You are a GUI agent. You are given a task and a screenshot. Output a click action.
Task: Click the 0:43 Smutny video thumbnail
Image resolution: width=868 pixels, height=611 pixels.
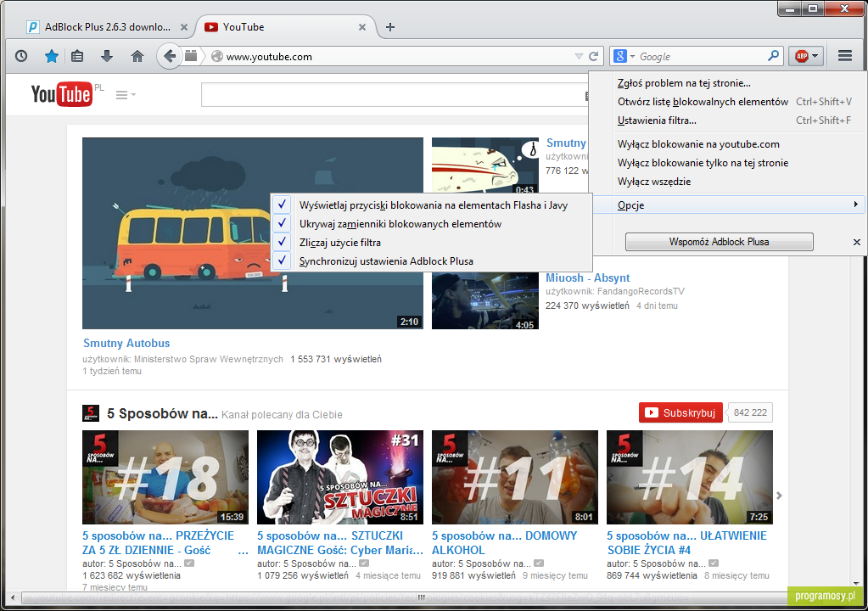tap(485, 165)
